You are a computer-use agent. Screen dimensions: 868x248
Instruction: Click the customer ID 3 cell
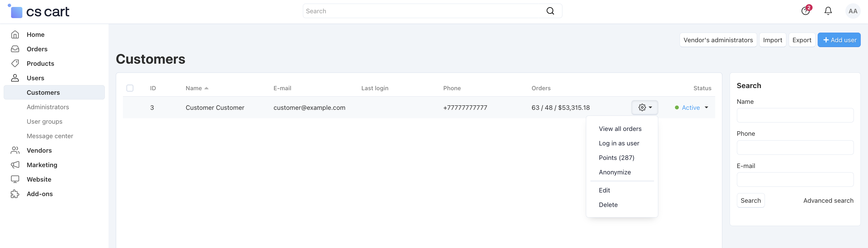(152, 108)
